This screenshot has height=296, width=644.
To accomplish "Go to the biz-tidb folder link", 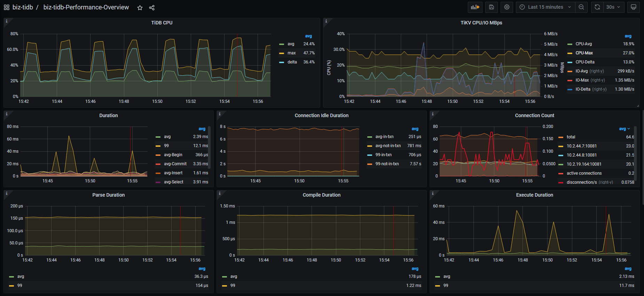I will (x=23, y=7).
